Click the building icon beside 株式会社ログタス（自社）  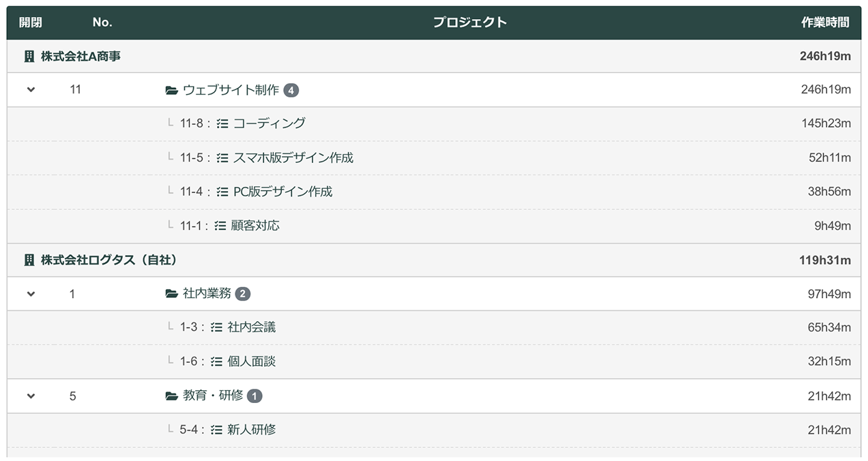click(29, 260)
